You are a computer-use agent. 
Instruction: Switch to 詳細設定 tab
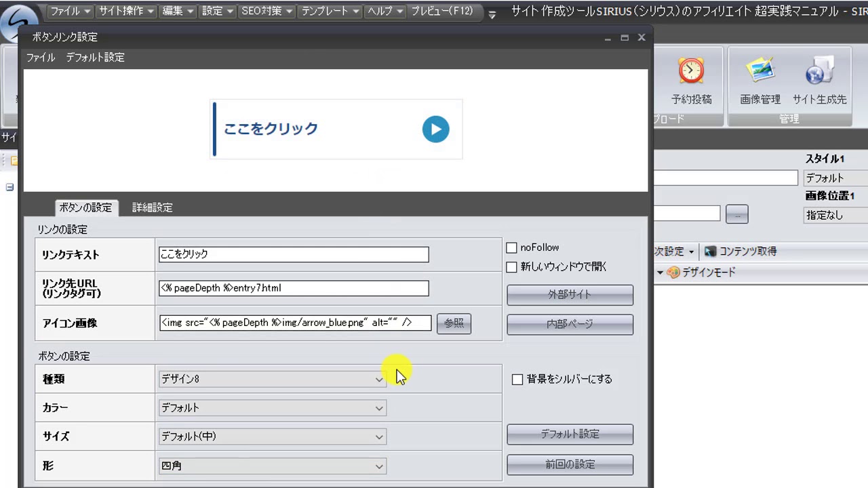[152, 207]
